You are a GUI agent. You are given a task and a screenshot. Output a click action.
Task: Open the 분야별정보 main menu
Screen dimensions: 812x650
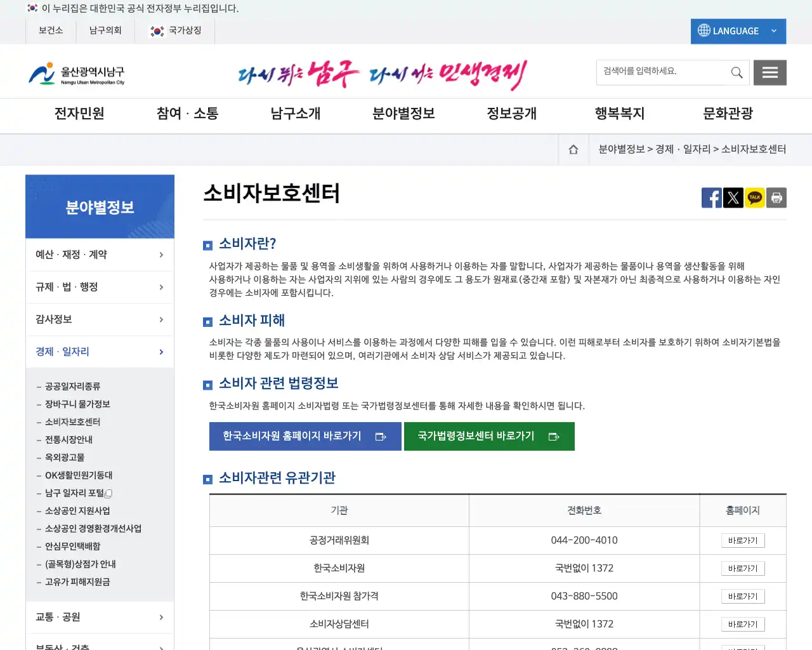pyautogui.click(x=403, y=114)
